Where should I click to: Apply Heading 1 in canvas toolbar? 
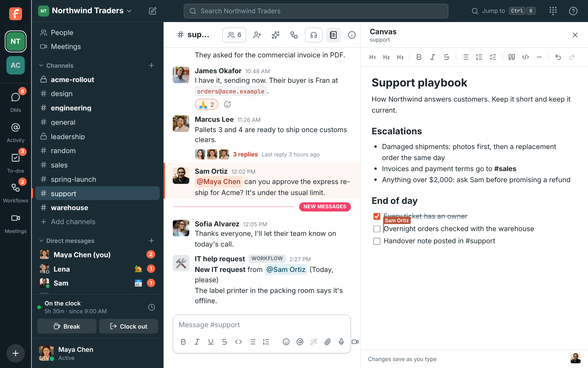tap(373, 57)
